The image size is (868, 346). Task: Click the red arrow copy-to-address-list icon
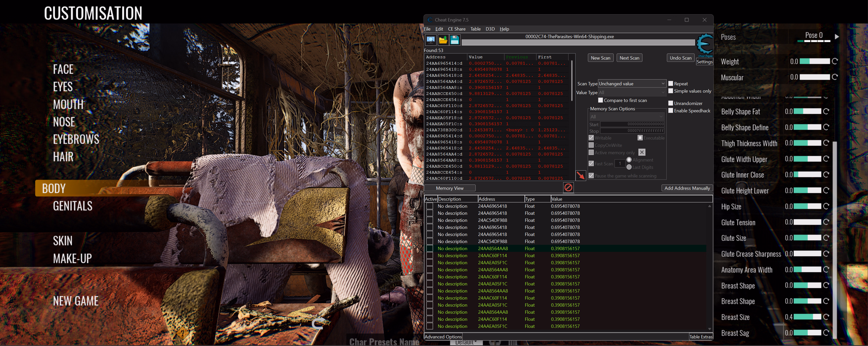tap(581, 175)
